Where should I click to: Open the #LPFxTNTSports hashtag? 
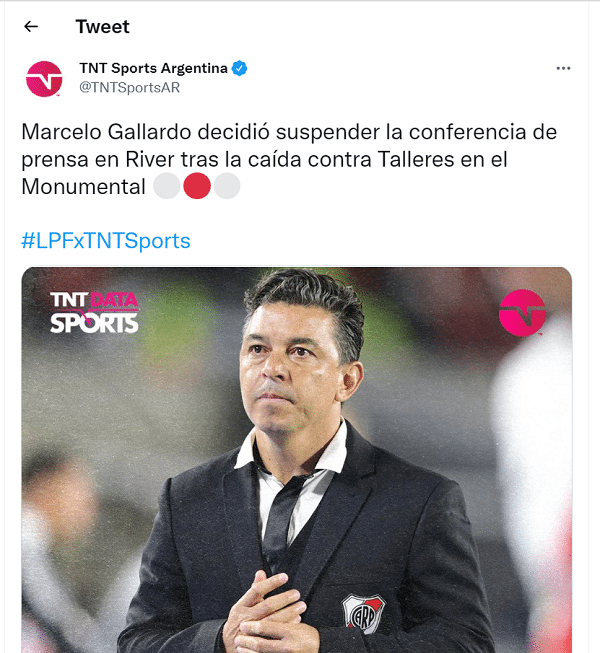pos(106,241)
